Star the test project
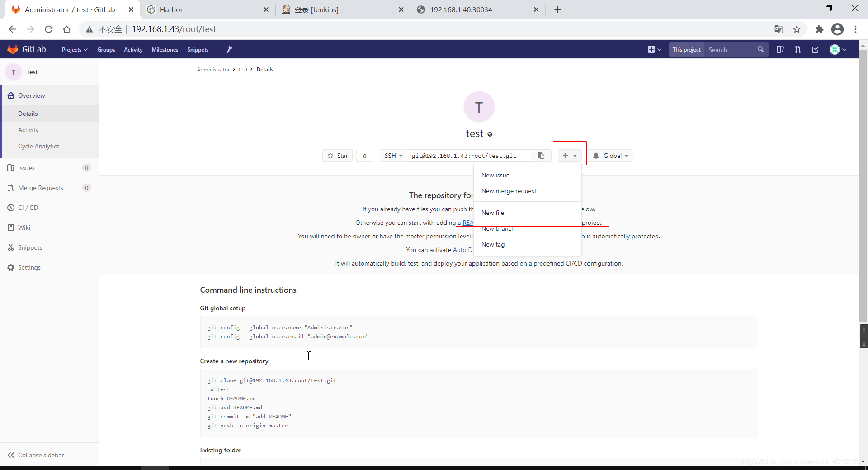The image size is (868, 470). click(337, 156)
